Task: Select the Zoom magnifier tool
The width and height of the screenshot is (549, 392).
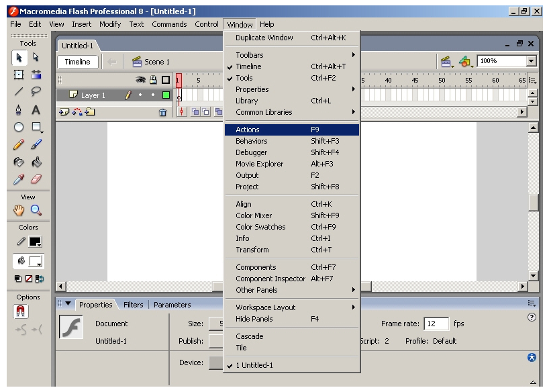Action: 36,210
